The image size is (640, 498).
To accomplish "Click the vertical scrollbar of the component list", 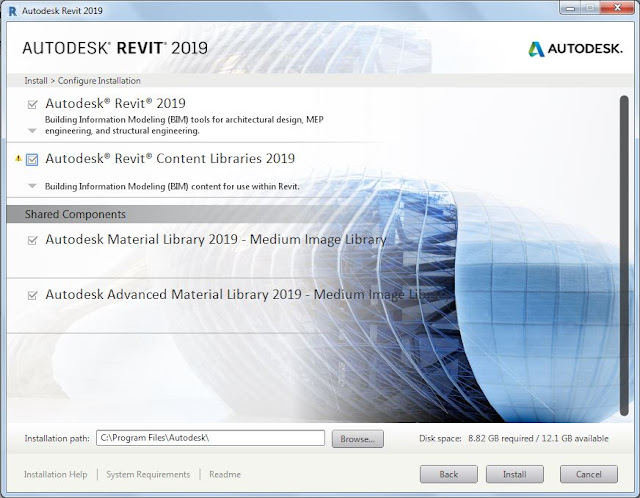I will coord(624,256).
